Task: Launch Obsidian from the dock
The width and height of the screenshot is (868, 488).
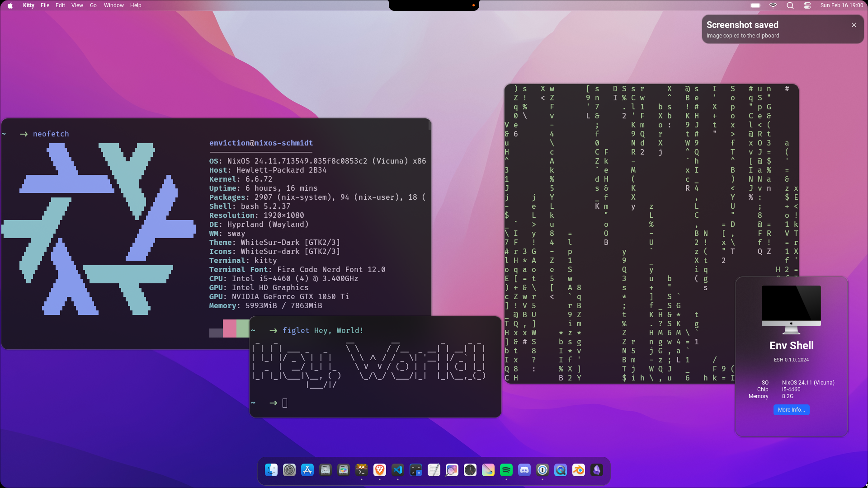Action: tap(597, 470)
